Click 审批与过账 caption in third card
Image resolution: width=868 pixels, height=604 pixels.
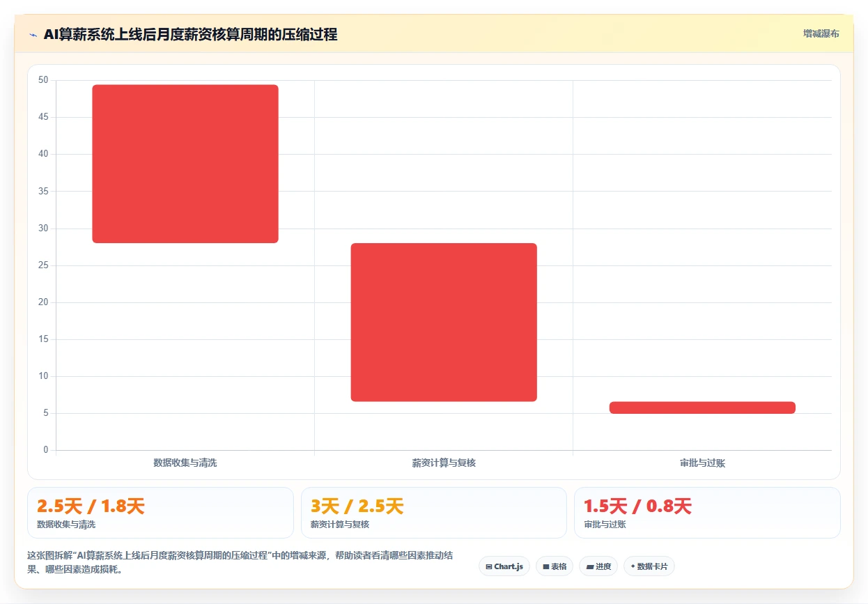point(605,525)
